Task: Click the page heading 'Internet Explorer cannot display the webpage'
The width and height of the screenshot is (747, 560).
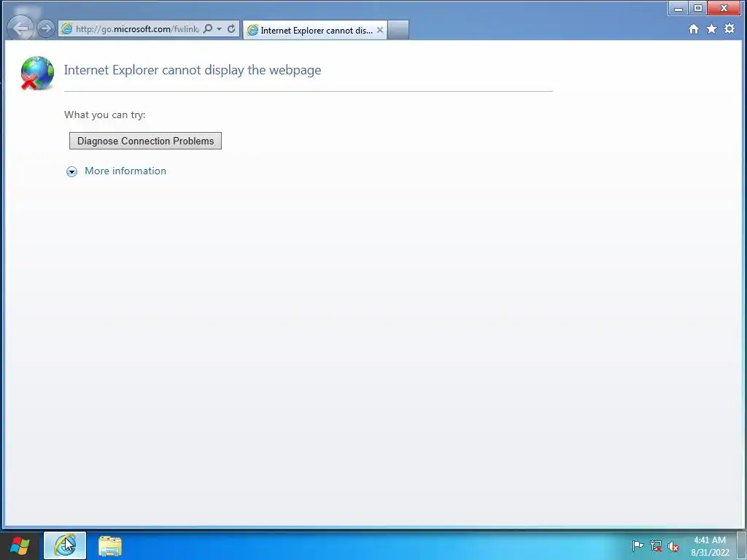Action: click(x=193, y=70)
